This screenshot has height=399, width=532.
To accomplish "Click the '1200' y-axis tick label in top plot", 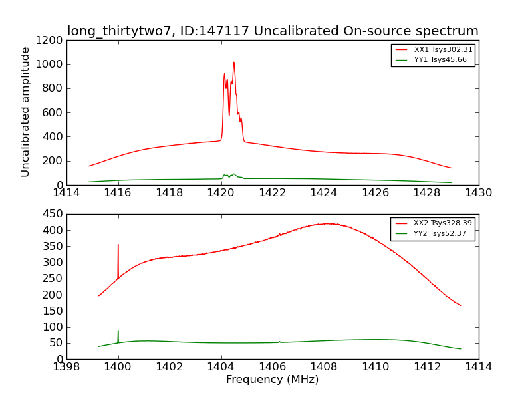I will click(x=49, y=41).
